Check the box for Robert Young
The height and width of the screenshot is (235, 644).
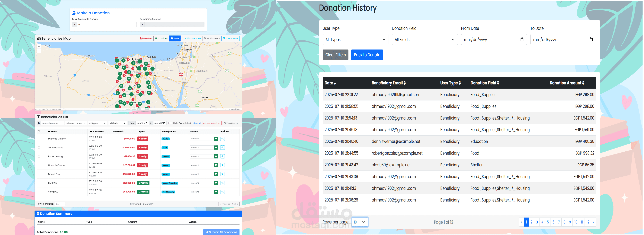(x=39, y=156)
